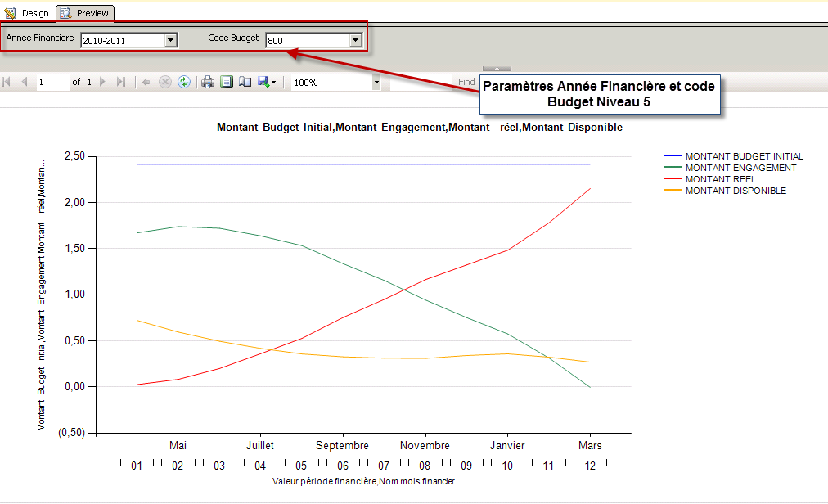Stop report rendering with the cancel icon
Image resolution: width=828 pixels, height=504 pixels.
[165, 82]
